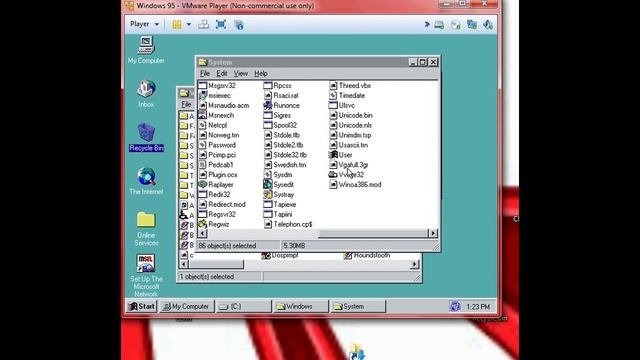Select the Msnaudio.acm file

(224, 105)
